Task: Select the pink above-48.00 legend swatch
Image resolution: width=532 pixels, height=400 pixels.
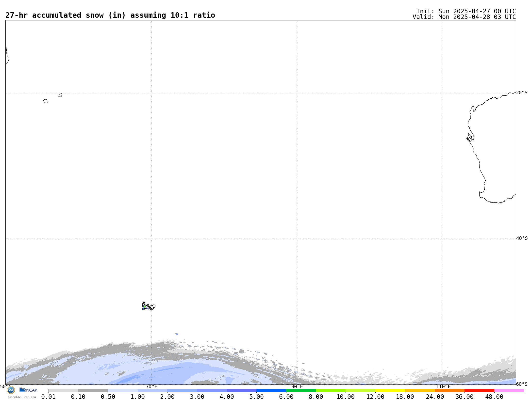Action: [509, 391]
